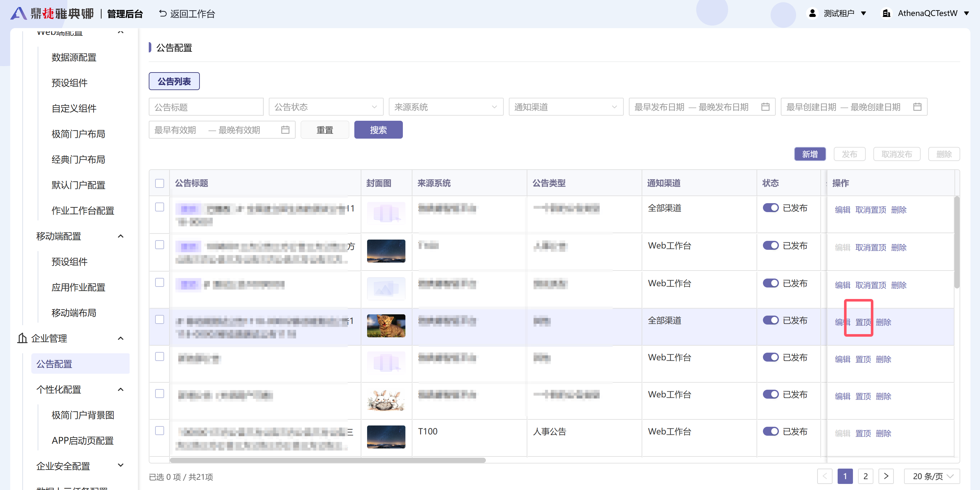Open the creation date range calendar icon
Image resolution: width=980 pixels, height=490 pixels.
(917, 107)
